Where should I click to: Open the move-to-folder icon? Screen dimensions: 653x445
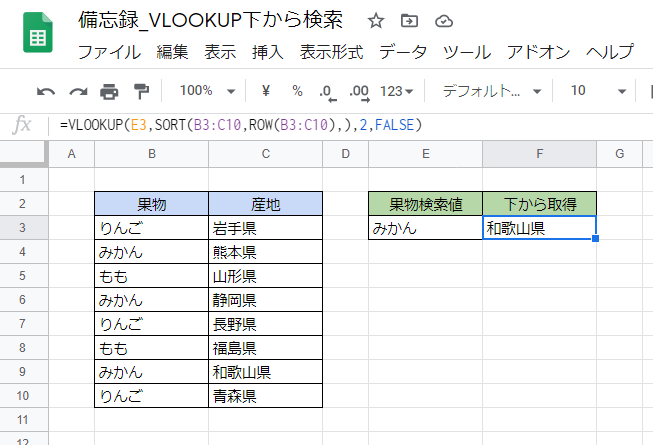tap(409, 20)
